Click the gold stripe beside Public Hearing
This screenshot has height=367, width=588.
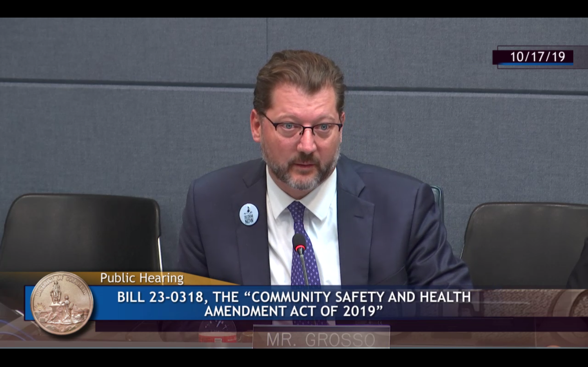coord(212,279)
